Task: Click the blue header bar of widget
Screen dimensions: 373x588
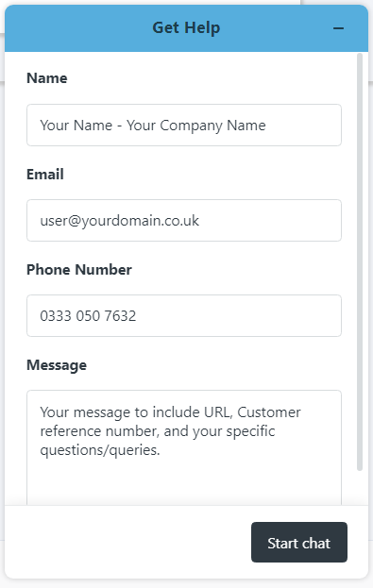Action: [186, 28]
